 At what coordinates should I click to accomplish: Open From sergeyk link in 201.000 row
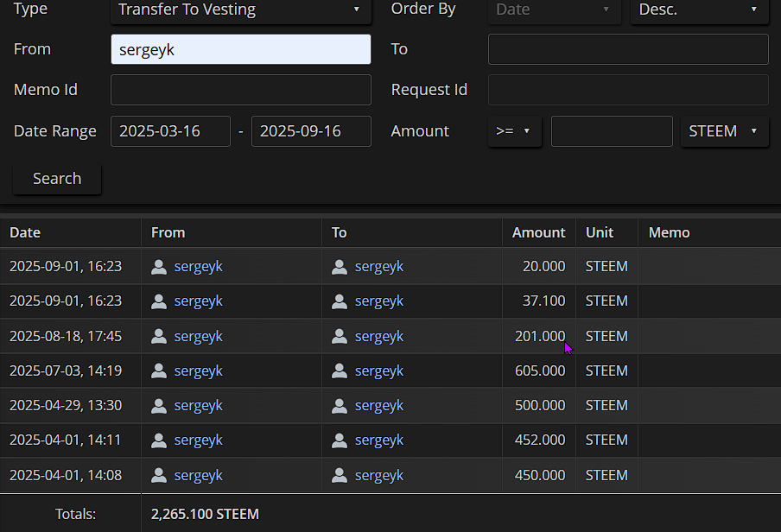(x=198, y=337)
